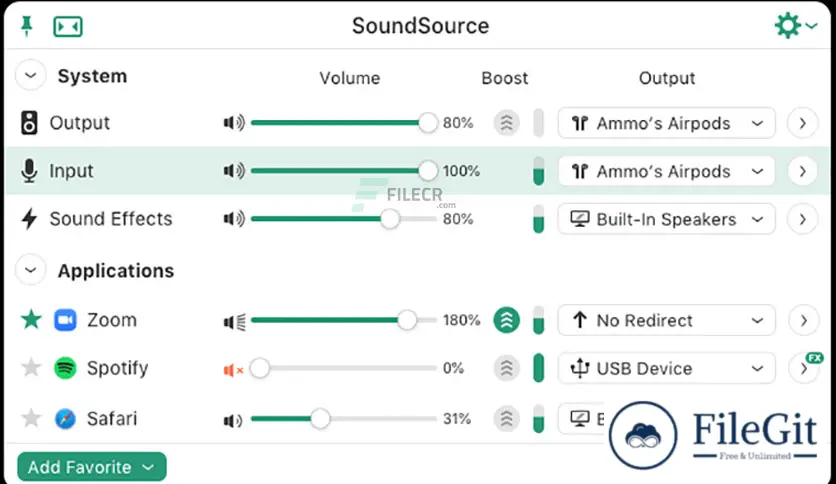Open Zoom's No Redirect dropdown
The image size is (836, 484).
pyautogui.click(x=666, y=320)
